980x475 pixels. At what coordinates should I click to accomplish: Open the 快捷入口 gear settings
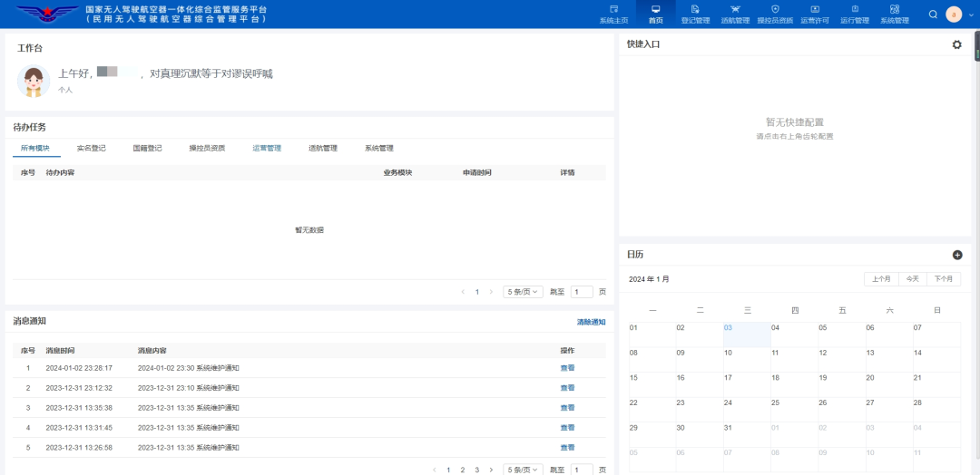coord(957,45)
